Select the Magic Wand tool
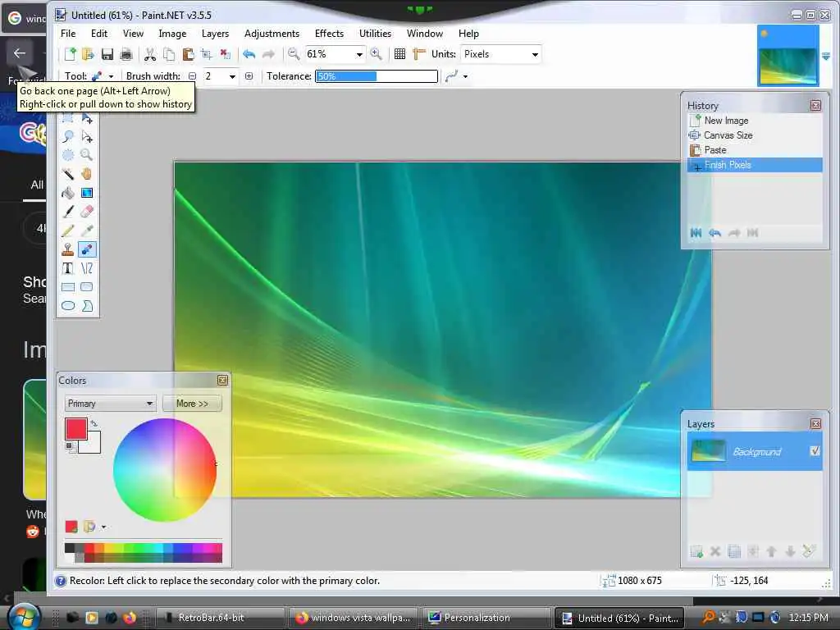Image resolution: width=840 pixels, height=630 pixels. pyautogui.click(x=68, y=174)
